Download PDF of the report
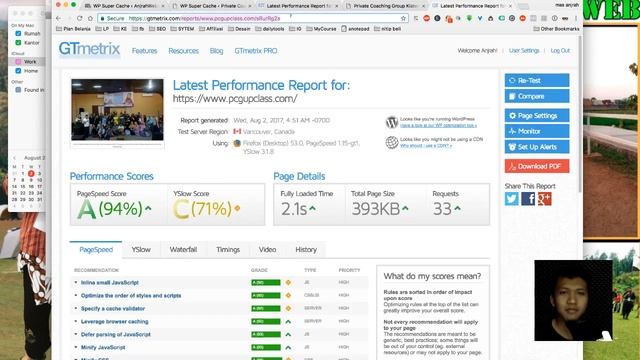The height and width of the screenshot is (360, 640). (x=537, y=167)
